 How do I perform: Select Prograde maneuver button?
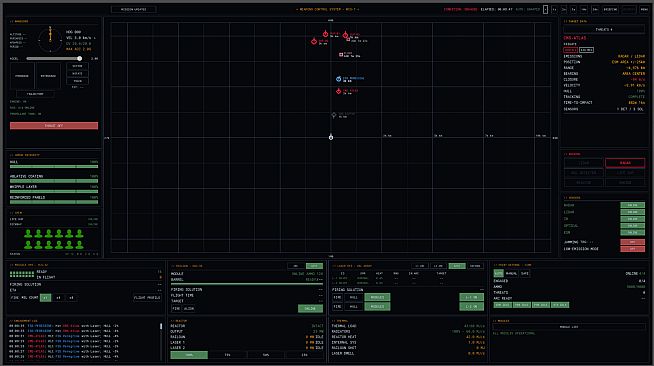pos(22,76)
